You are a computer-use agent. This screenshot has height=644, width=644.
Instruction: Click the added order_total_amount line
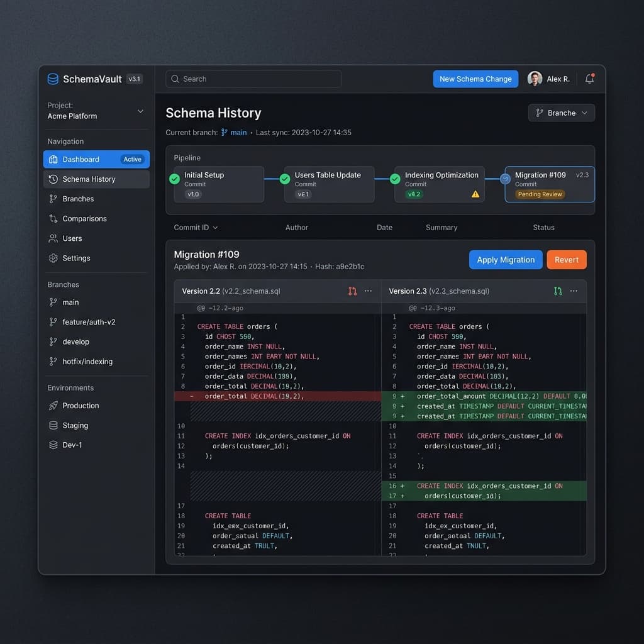tap(484, 396)
